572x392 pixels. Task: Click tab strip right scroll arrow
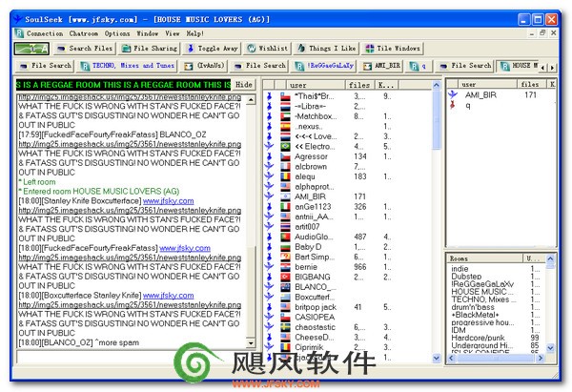552,68
